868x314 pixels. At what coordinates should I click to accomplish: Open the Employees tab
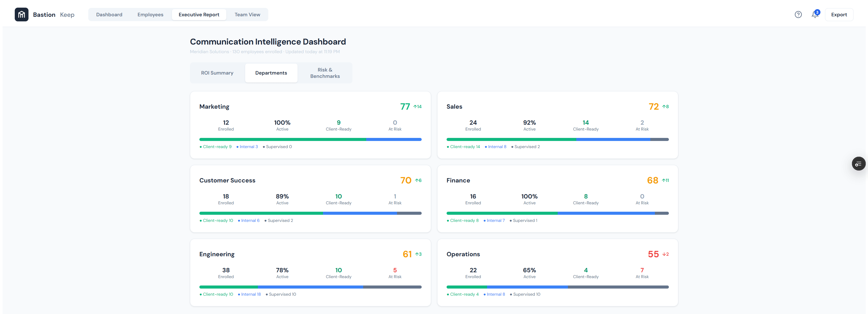point(150,15)
